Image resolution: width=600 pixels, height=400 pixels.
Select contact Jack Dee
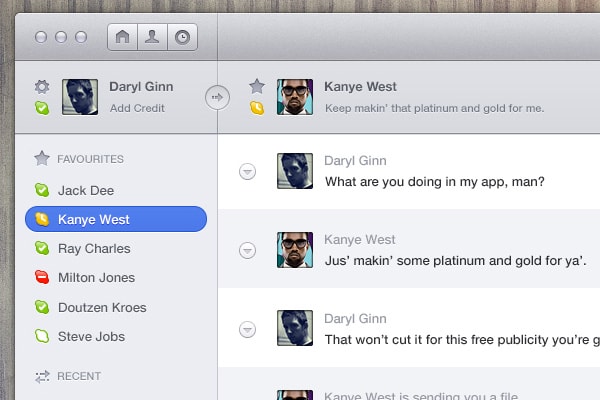[x=116, y=190]
